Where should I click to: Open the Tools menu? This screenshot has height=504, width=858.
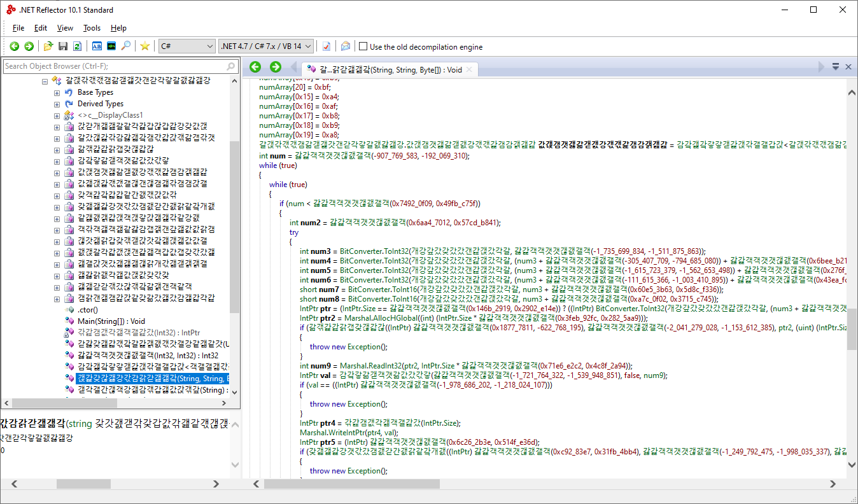point(92,28)
